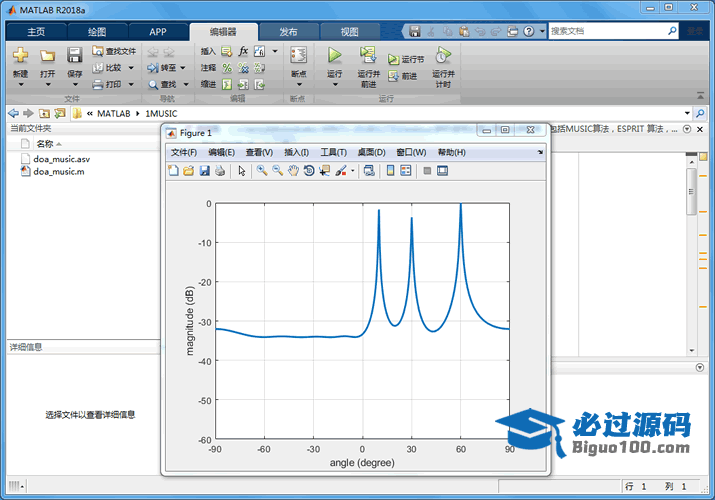Screen dimensions: 715x500
Task: Expand the Go To (转至) dropdown
Action: point(183,68)
